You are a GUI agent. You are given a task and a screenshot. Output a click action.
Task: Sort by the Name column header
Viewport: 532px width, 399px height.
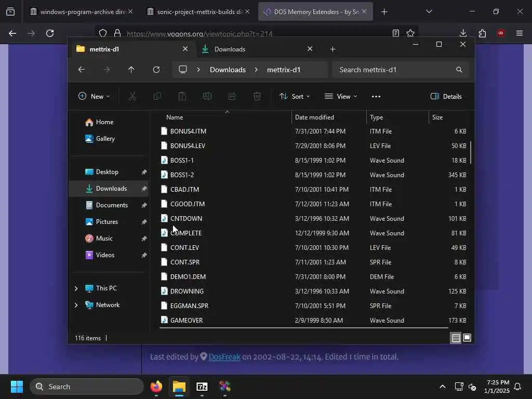coord(224,117)
